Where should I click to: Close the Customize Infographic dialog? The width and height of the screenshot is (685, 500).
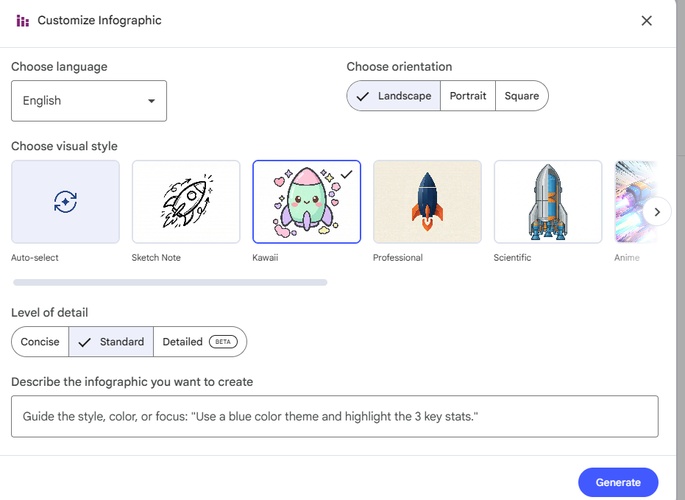pos(646,21)
